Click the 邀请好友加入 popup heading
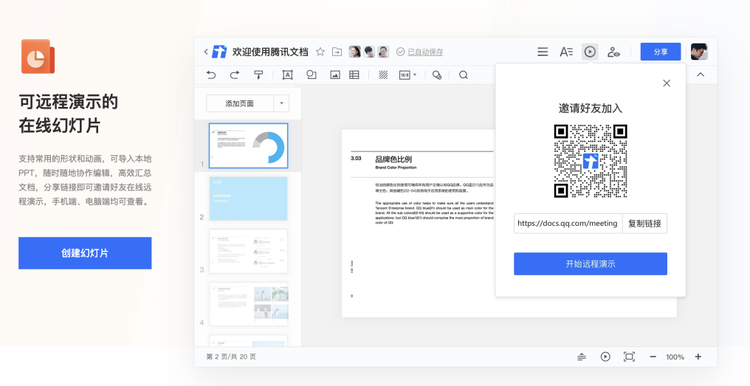Viewport: 750px width, 386px height. pyautogui.click(x=590, y=109)
